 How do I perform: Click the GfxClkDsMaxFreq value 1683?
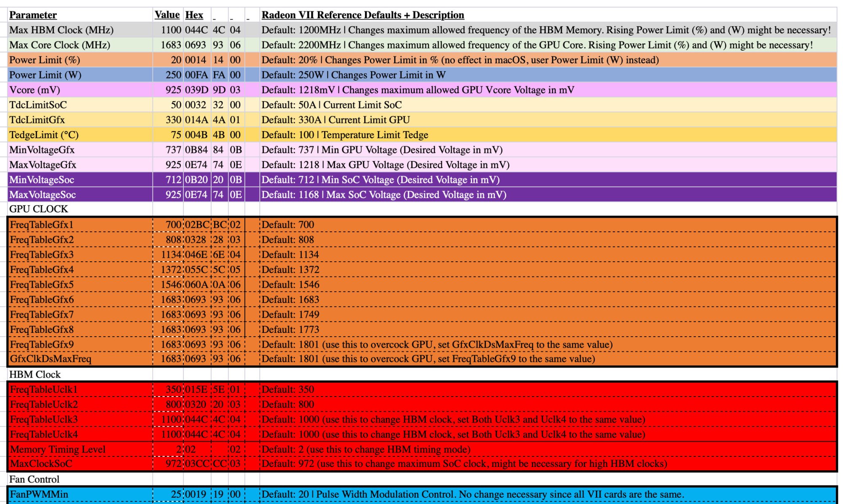(x=171, y=359)
